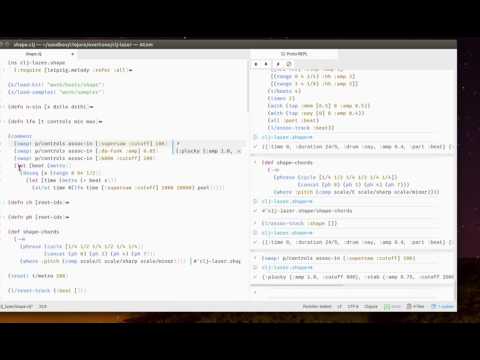Viewport: 480px width, 360px height.
Task: Expand the reset-track :shape entry in REPL
Action: [255, 223]
